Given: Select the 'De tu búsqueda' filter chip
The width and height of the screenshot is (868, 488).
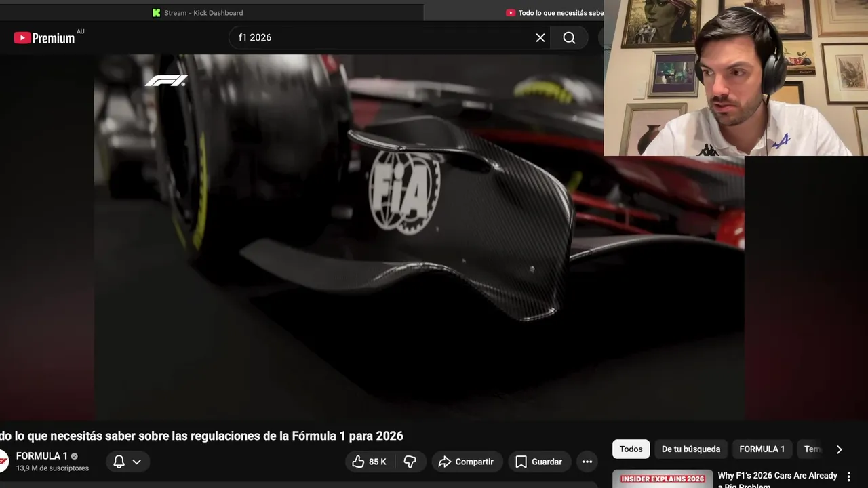Looking at the screenshot, I should 691,449.
